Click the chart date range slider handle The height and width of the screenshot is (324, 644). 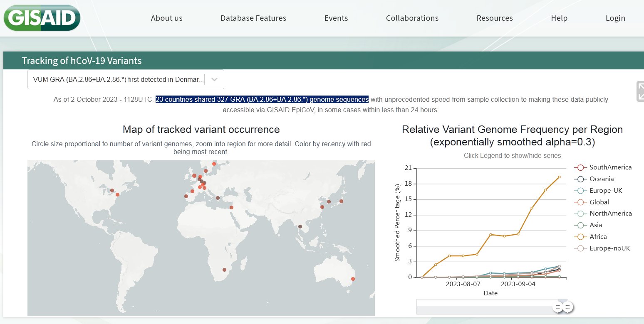pyautogui.click(x=557, y=307)
